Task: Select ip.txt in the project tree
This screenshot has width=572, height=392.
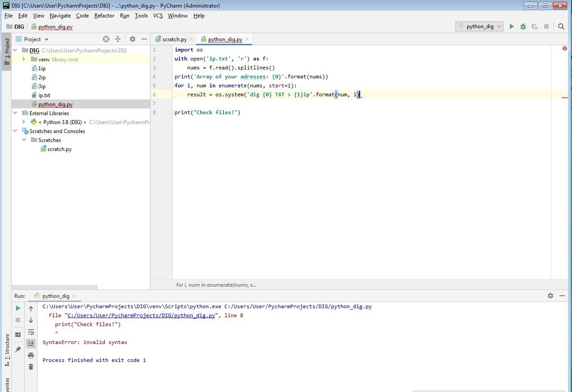Action: click(x=44, y=95)
